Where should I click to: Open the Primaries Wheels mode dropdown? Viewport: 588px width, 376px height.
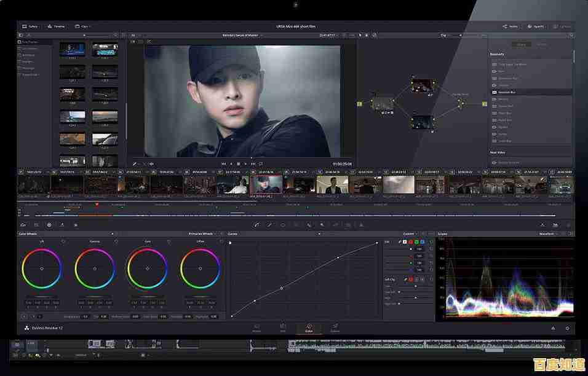point(202,234)
